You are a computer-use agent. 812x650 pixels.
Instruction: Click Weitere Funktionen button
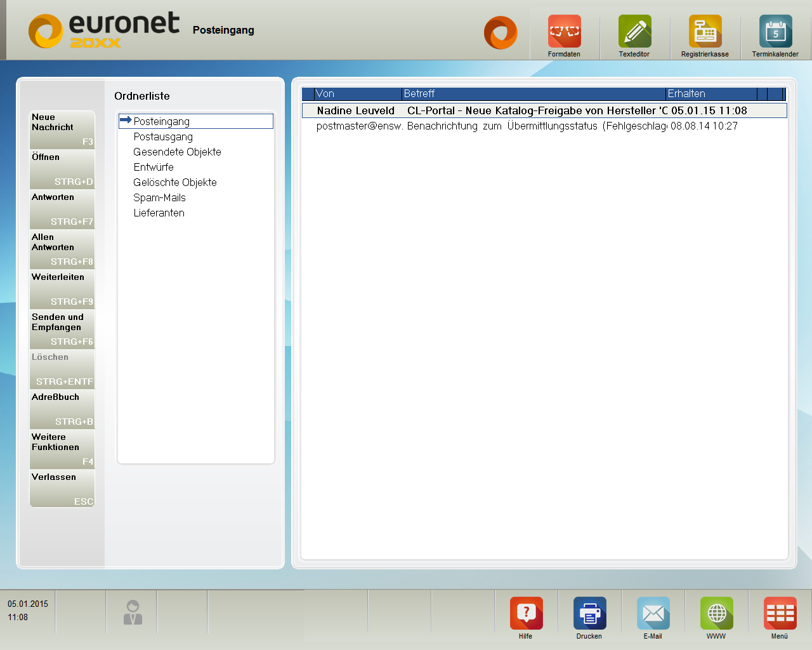pos(62,449)
